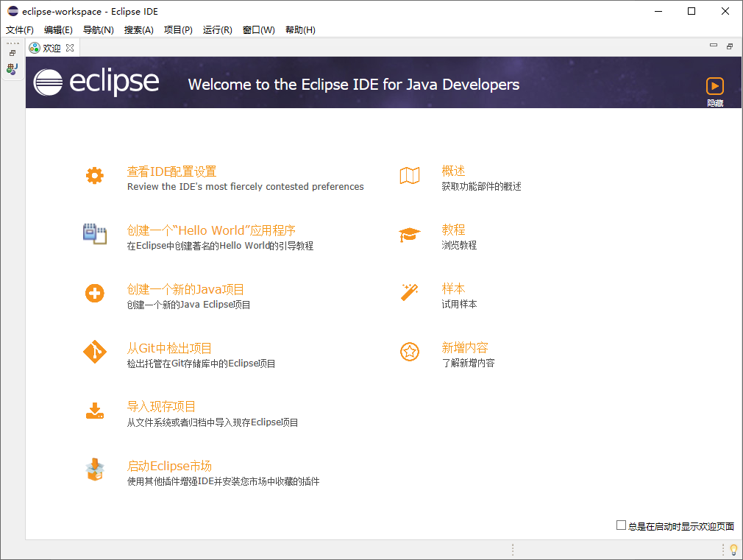Click description 获取功能部件的概述

pos(481,186)
